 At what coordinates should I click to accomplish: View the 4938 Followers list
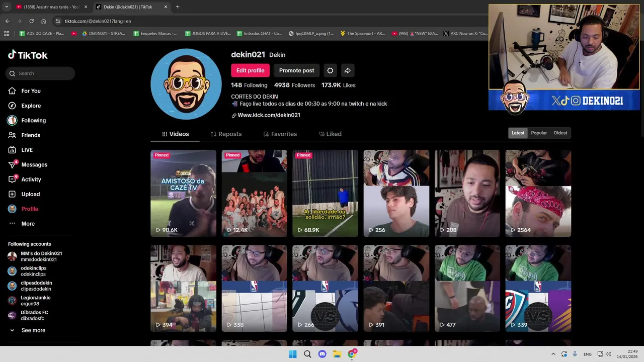coord(294,85)
